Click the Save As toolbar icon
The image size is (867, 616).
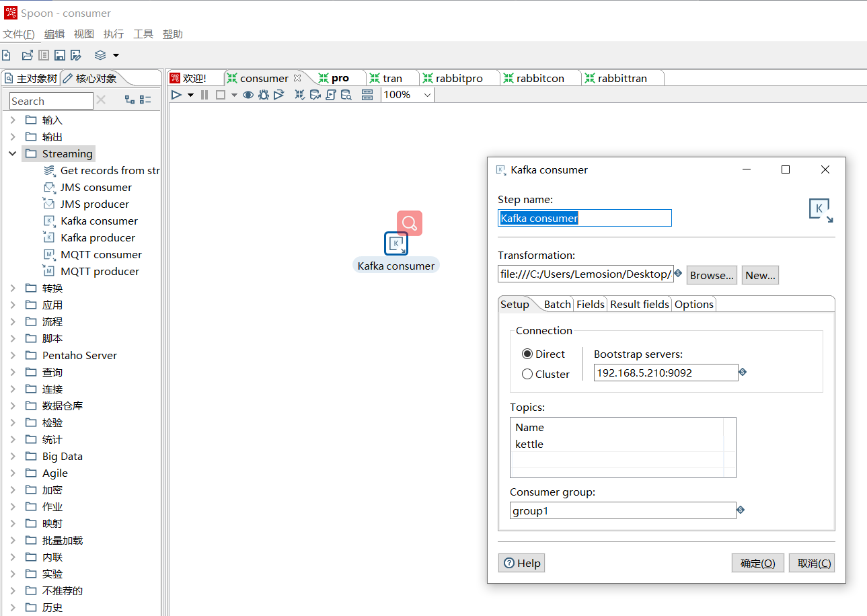pos(76,55)
